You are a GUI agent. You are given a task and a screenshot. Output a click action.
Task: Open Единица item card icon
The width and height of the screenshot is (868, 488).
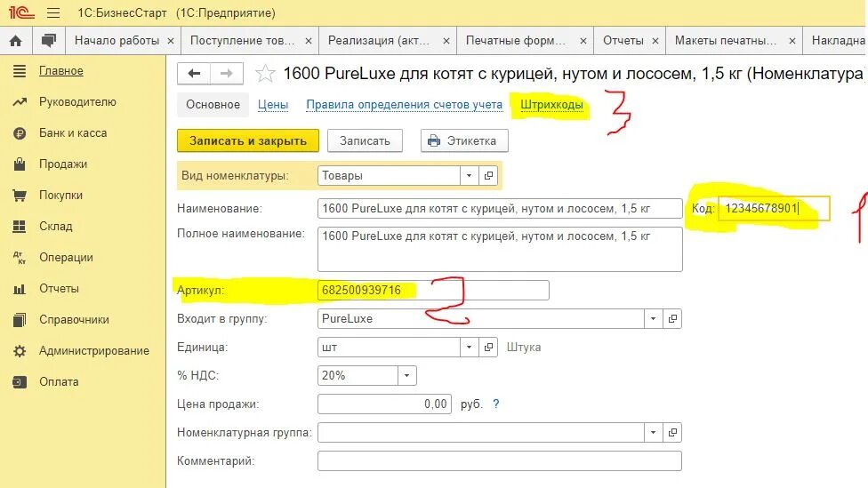488,347
